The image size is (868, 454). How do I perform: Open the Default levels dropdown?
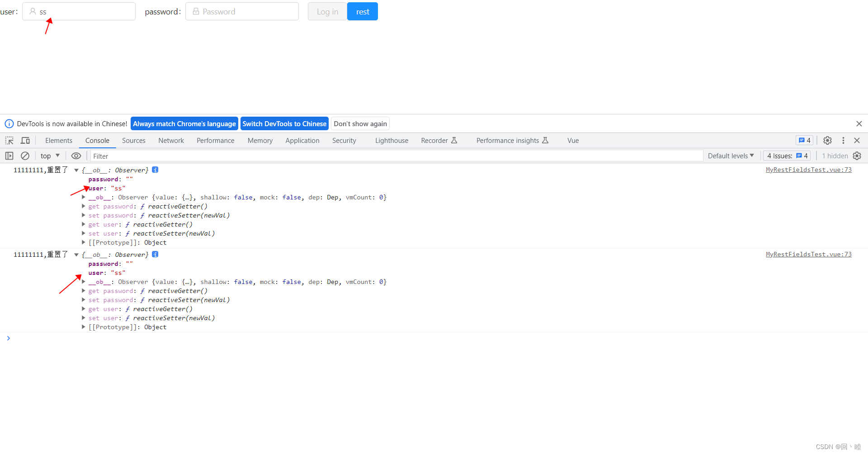(x=730, y=156)
